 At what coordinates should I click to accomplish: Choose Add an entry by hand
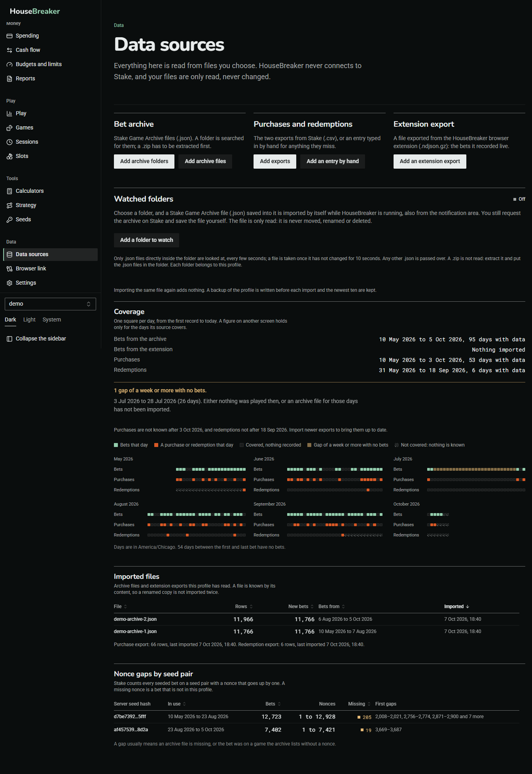tap(333, 162)
